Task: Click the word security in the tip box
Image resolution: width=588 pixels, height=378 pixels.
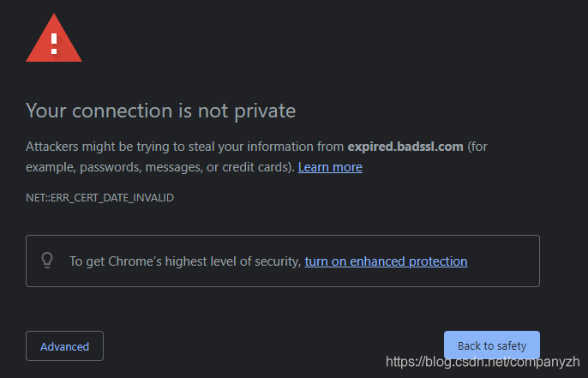Action: pyautogui.click(x=278, y=261)
